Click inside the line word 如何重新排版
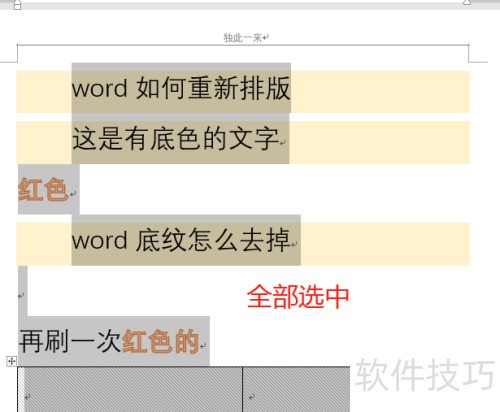 click(181, 88)
